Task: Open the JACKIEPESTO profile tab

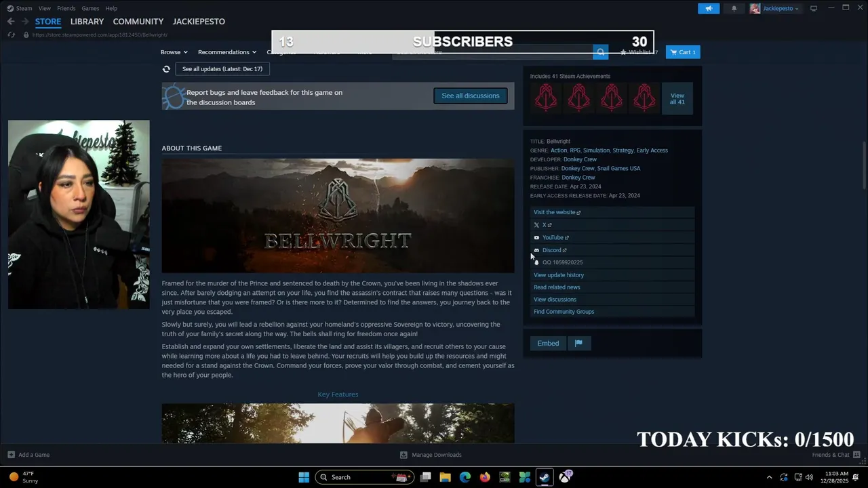Action: [x=199, y=22]
